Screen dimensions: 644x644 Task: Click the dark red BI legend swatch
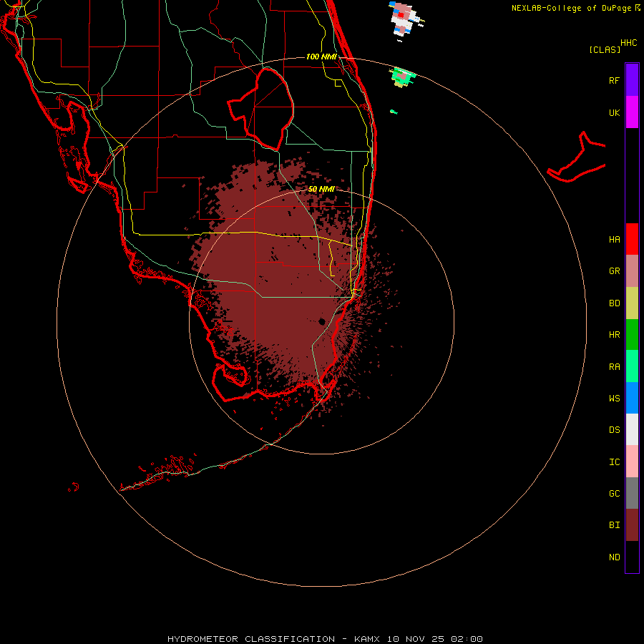coord(632,525)
